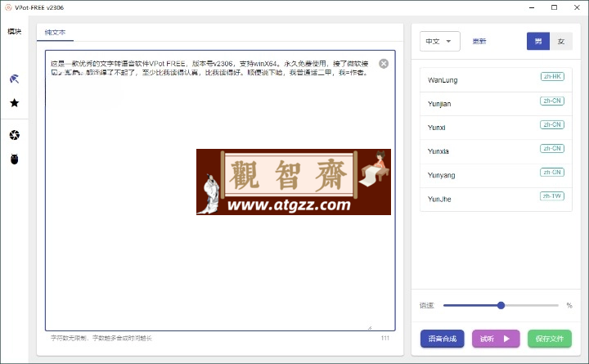This screenshot has height=364, width=589.
Task: Select the WanLung voice
Action: [496, 80]
